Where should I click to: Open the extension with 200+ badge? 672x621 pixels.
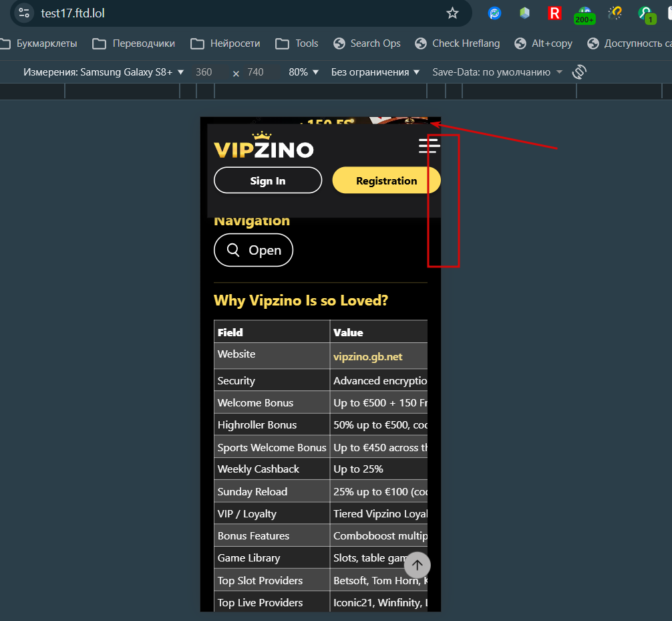click(584, 15)
